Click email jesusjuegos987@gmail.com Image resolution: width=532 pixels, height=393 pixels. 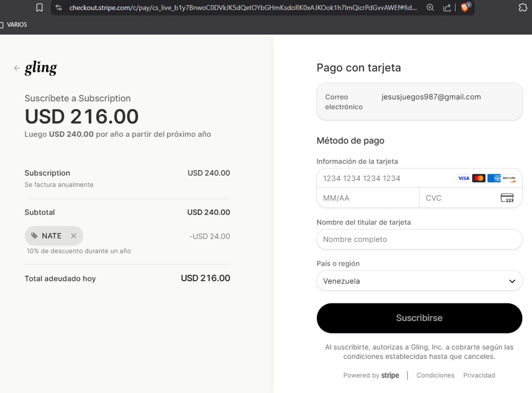[431, 97]
